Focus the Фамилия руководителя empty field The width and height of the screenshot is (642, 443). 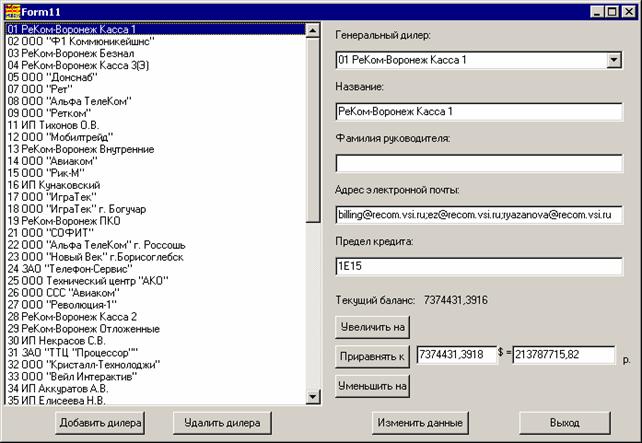point(479,163)
